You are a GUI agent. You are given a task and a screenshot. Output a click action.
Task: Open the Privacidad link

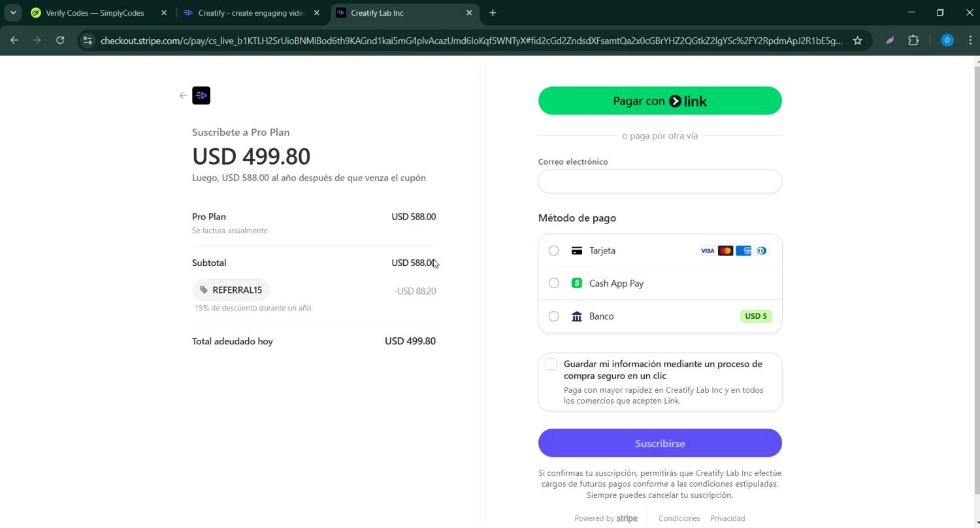pos(728,518)
